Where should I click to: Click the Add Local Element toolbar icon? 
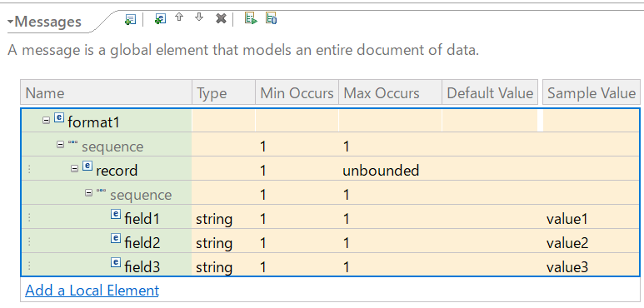coord(160,19)
